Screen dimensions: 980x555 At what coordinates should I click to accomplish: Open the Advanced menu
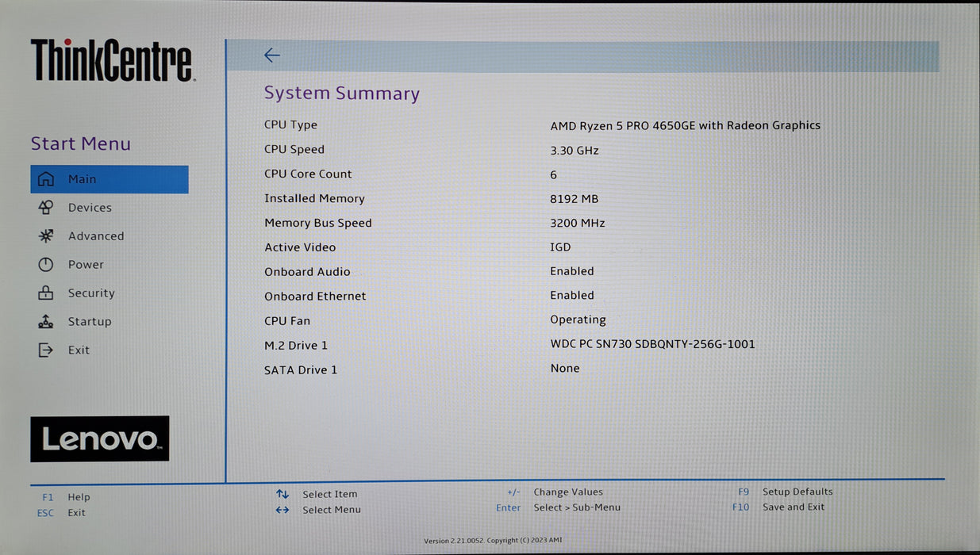(x=96, y=236)
